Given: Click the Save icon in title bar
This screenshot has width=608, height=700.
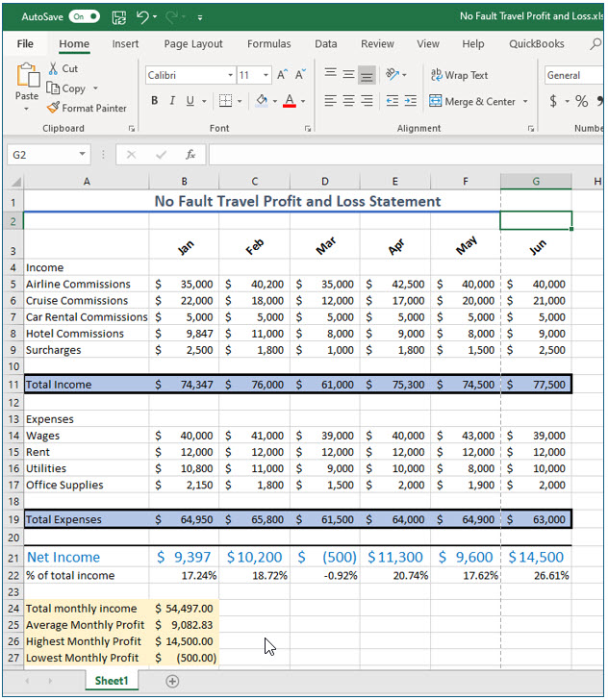Looking at the screenshot, I should (x=119, y=17).
